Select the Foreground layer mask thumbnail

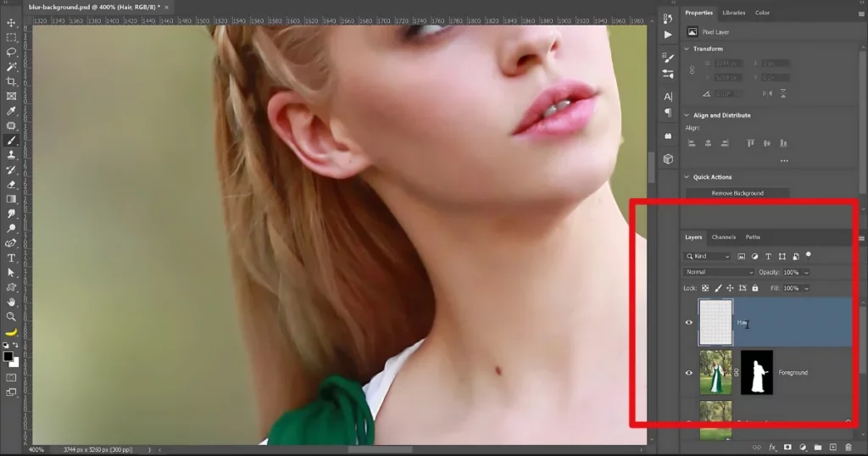click(757, 372)
